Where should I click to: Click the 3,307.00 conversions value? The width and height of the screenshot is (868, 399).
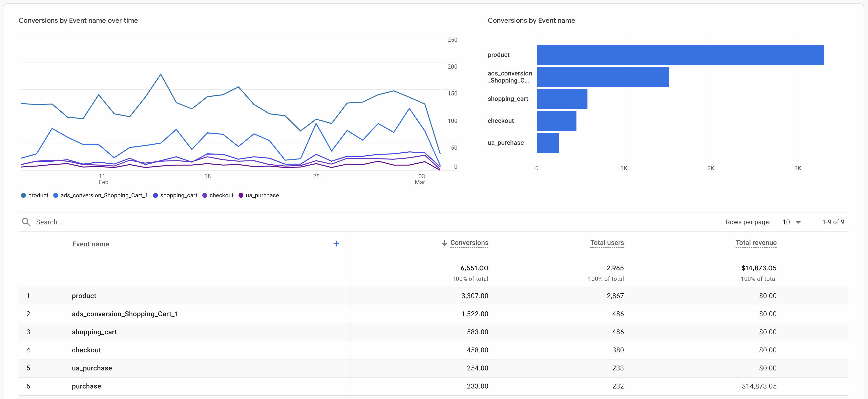pos(474,296)
